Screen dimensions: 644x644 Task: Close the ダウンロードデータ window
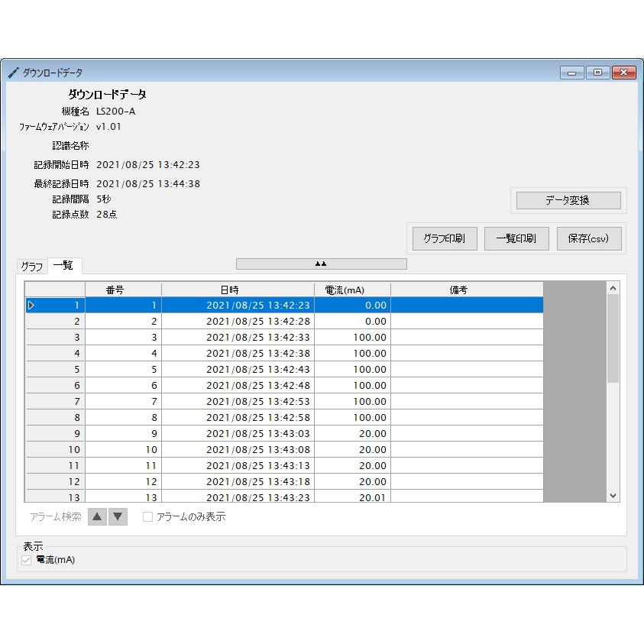[624, 73]
